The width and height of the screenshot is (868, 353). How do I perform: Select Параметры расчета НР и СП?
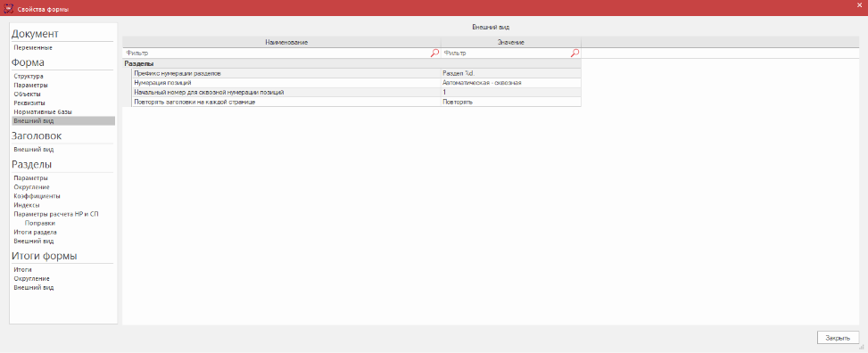[56, 214]
